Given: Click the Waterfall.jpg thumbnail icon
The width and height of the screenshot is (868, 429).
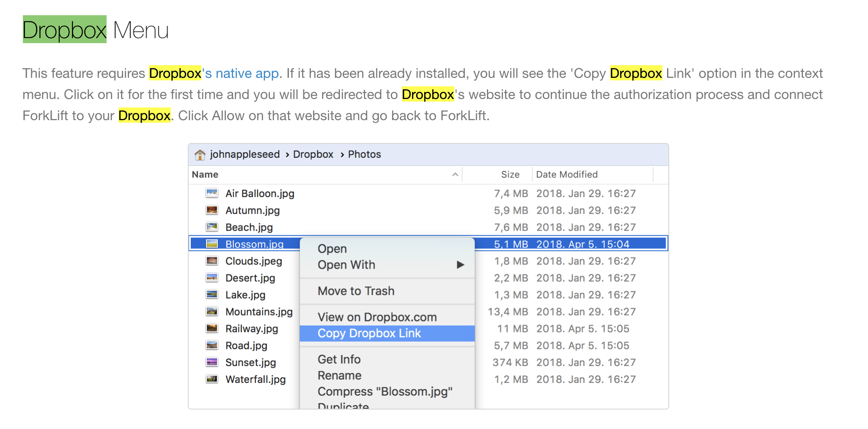Looking at the screenshot, I should pyautogui.click(x=212, y=379).
